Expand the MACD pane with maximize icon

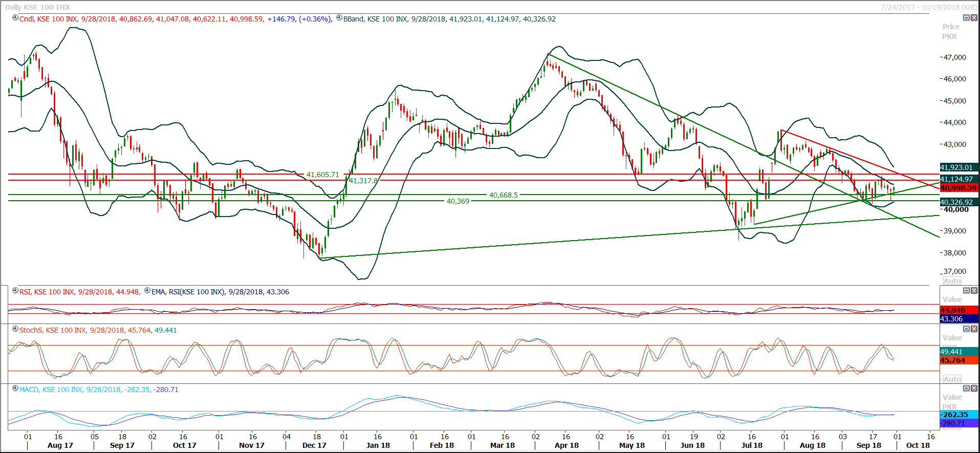pos(966,389)
